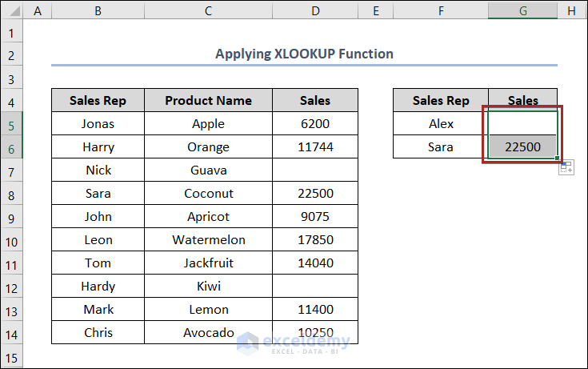Viewport: 588px width, 369px height.
Task: Select row 7 header
Action: [12, 170]
